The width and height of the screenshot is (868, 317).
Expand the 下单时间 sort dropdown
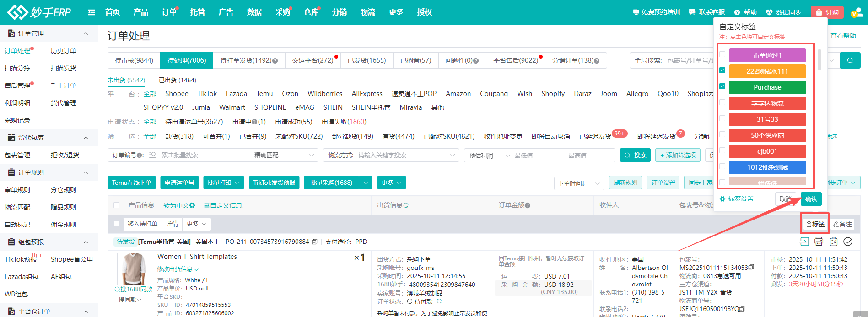(578, 183)
